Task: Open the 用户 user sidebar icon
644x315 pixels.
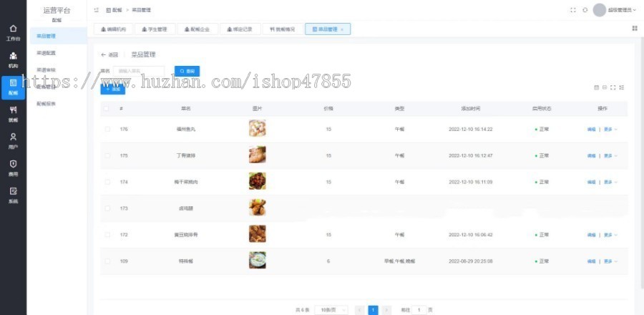Action: [x=13, y=137]
